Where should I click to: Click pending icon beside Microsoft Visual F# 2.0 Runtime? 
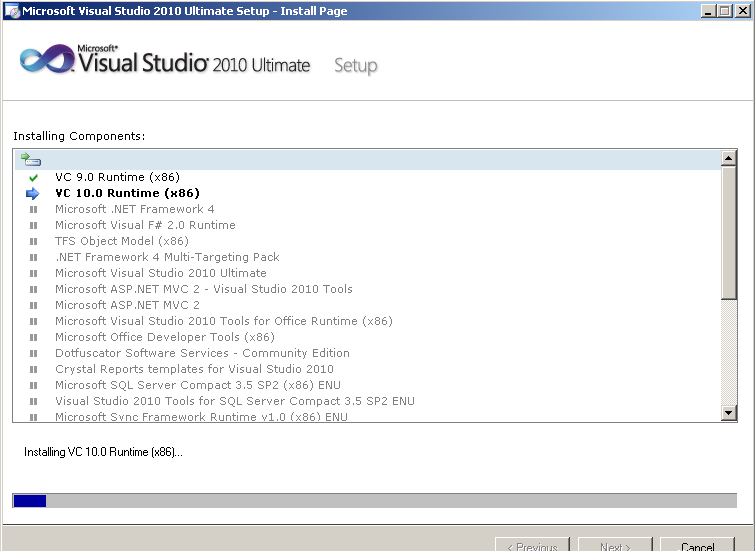tap(33, 225)
